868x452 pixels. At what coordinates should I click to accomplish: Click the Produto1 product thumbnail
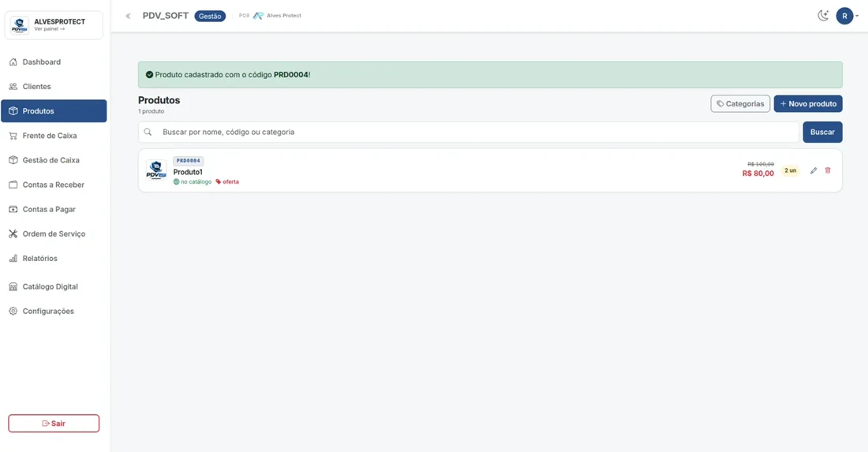click(156, 170)
